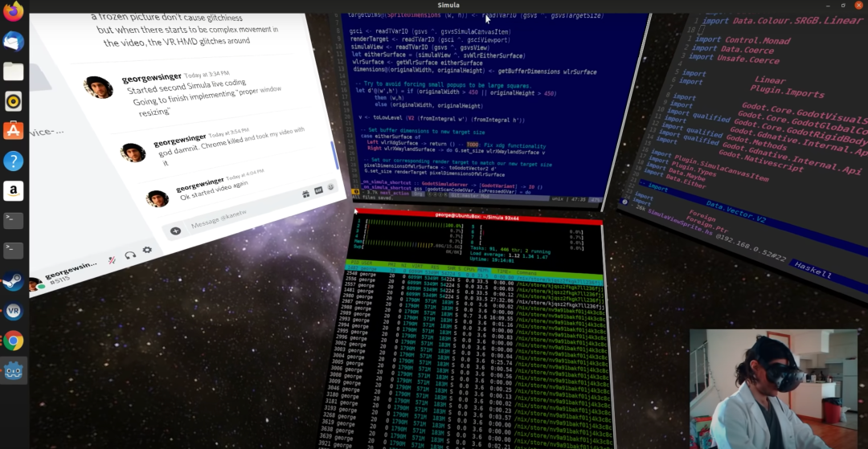Toggle the muted microphone in Discord
Screen dimensions: 868x449
point(112,259)
